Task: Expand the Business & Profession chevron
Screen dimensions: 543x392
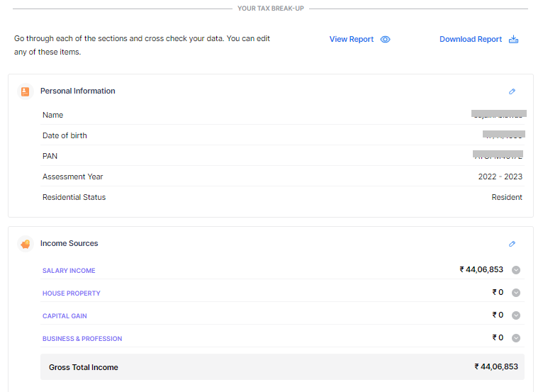Action: [x=516, y=338]
